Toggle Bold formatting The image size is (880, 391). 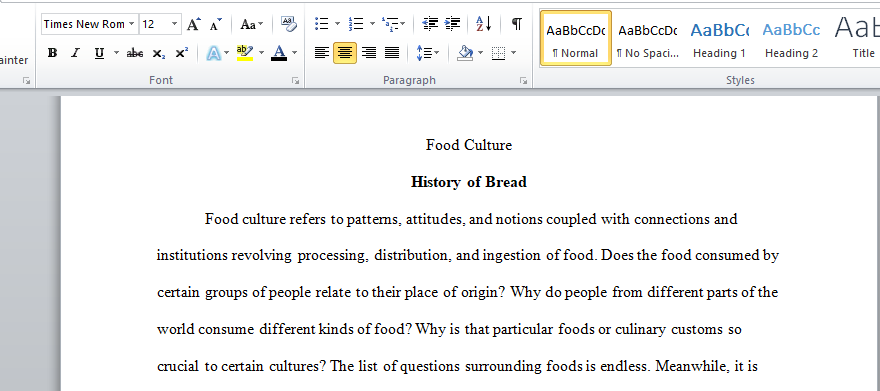click(53, 53)
